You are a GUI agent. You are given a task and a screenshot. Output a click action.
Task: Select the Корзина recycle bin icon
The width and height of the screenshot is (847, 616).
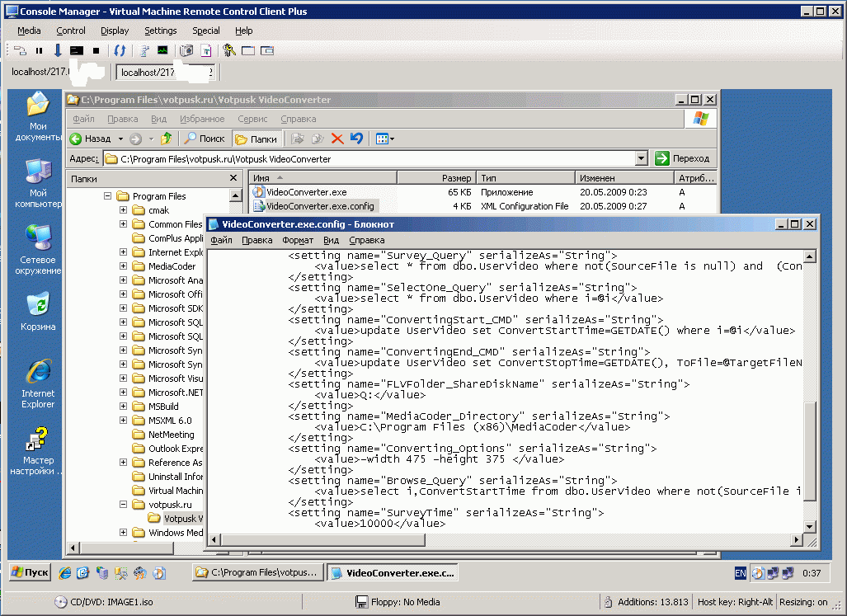38,312
